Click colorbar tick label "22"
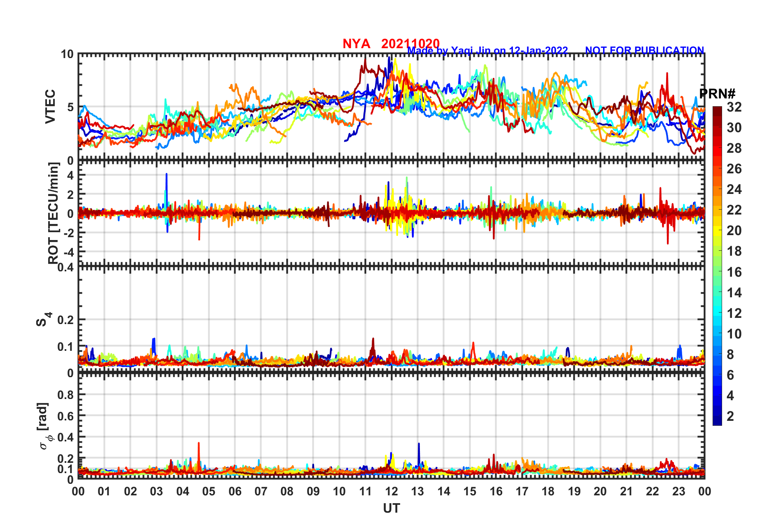 pos(734,210)
